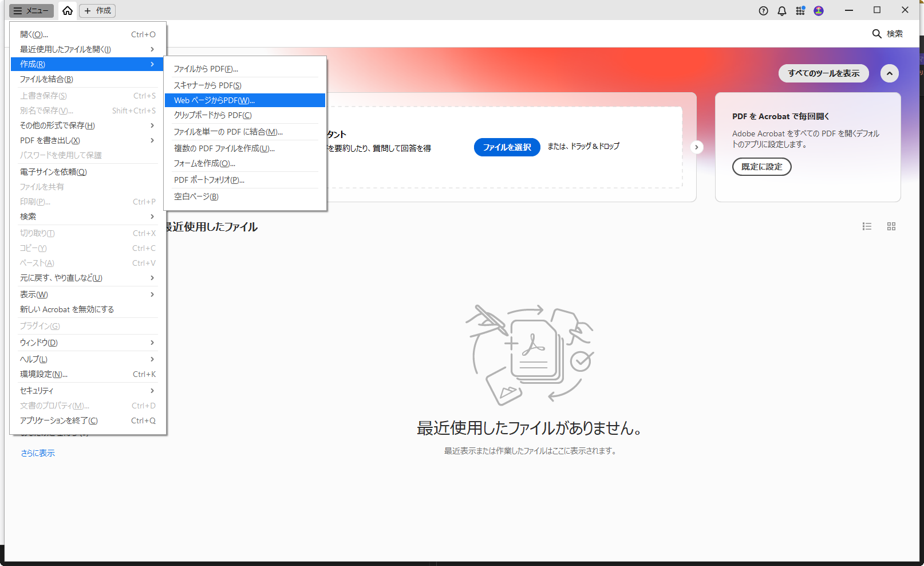
Task: Collapse the tools banner with the up chevron
Action: pyautogui.click(x=889, y=73)
